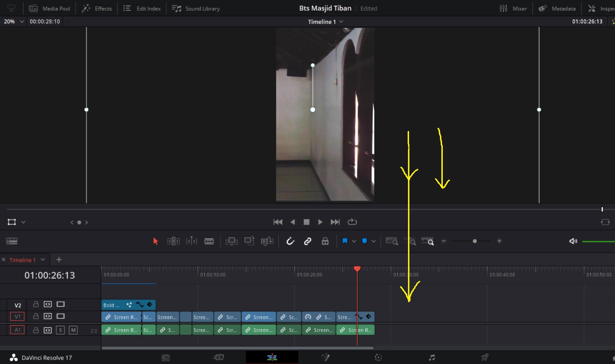615x364 pixels.
Task: Open the marker color dropdown
Action: 374,241
